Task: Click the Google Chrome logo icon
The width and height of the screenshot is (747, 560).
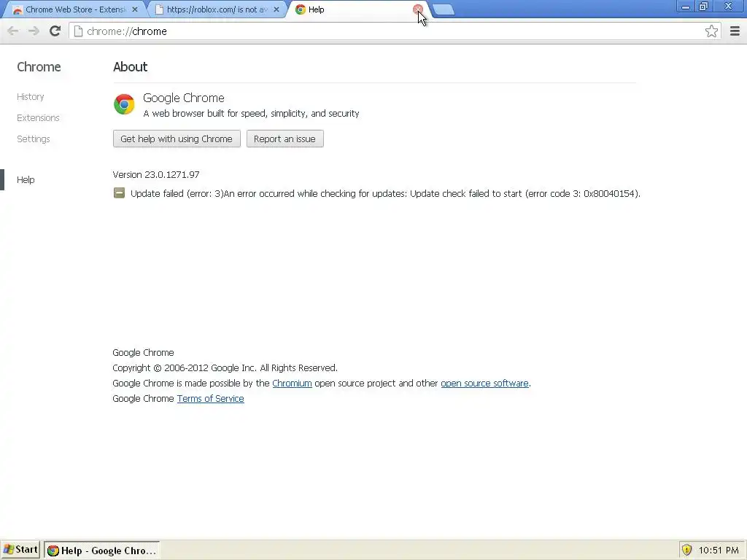Action: (x=124, y=104)
